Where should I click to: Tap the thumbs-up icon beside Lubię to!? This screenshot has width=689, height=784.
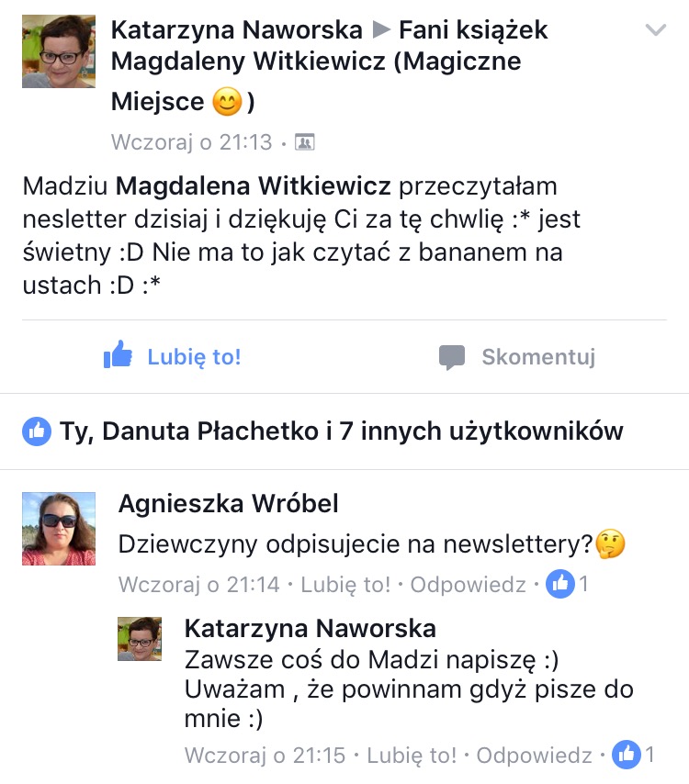119,354
